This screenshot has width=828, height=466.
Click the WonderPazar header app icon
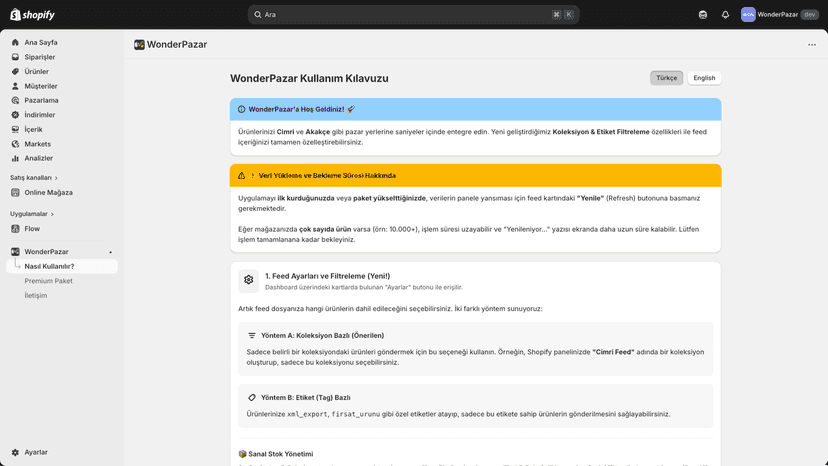pyautogui.click(x=139, y=45)
